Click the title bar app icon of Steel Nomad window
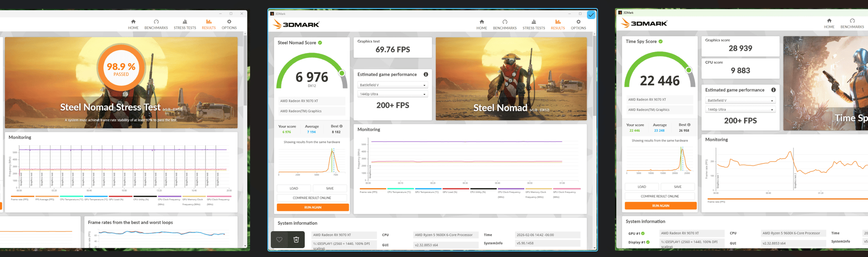Image resolution: width=868 pixels, height=257 pixels. 272,14
